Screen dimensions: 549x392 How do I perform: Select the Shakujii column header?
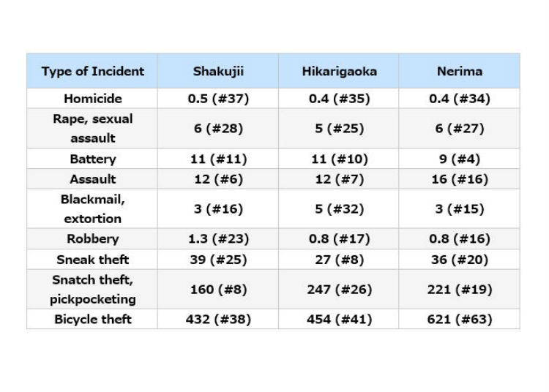pyautogui.click(x=218, y=72)
